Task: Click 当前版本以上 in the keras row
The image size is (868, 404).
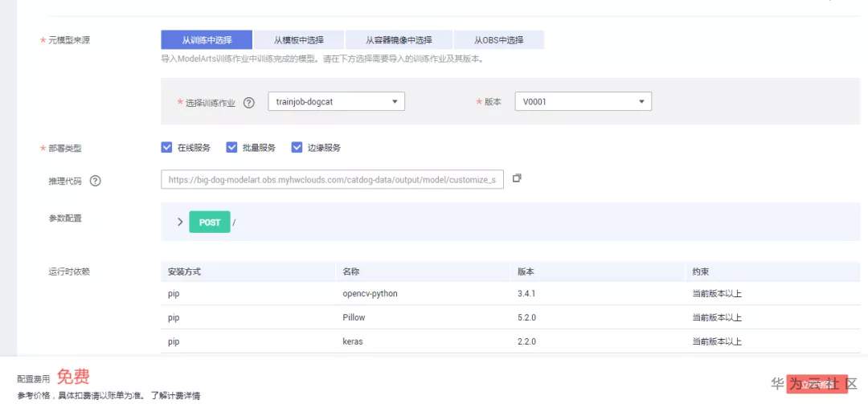Action: pyautogui.click(x=717, y=341)
